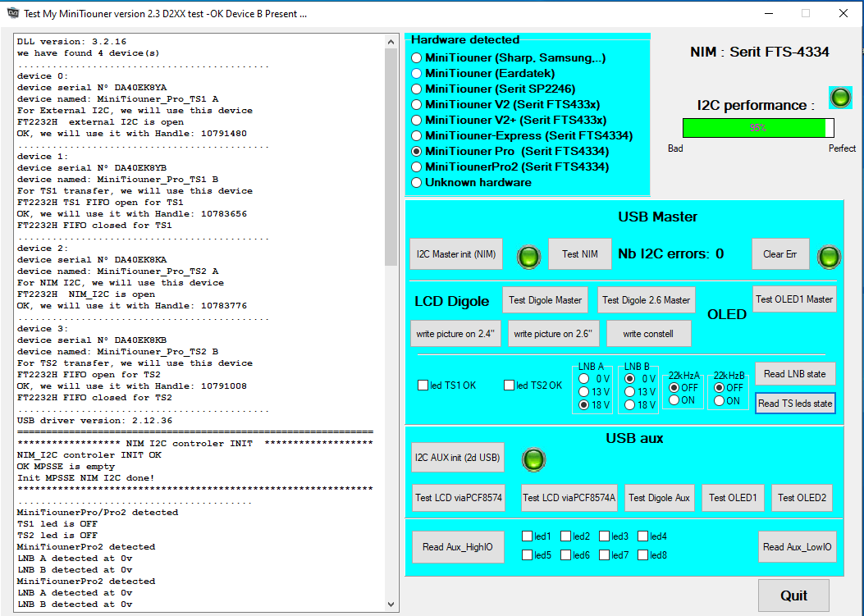Image resolution: width=864 pixels, height=616 pixels.
Task: Toggle the led1 checkbox
Action: (528, 536)
